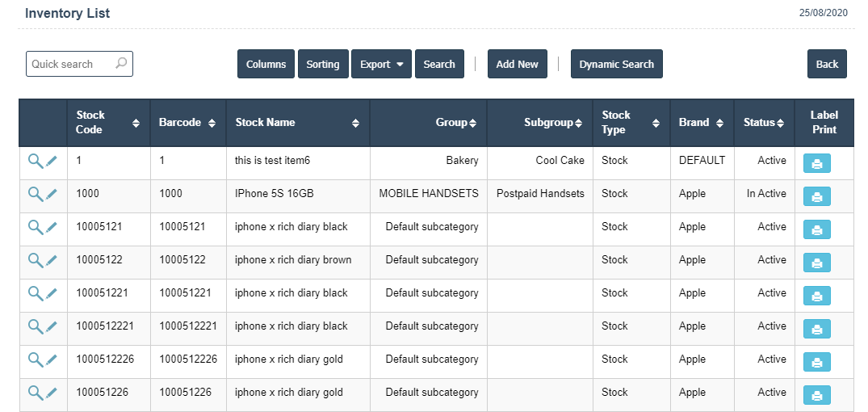The width and height of the screenshot is (868, 412).
Task: Focus the Quick search input field
Action: point(69,64)
